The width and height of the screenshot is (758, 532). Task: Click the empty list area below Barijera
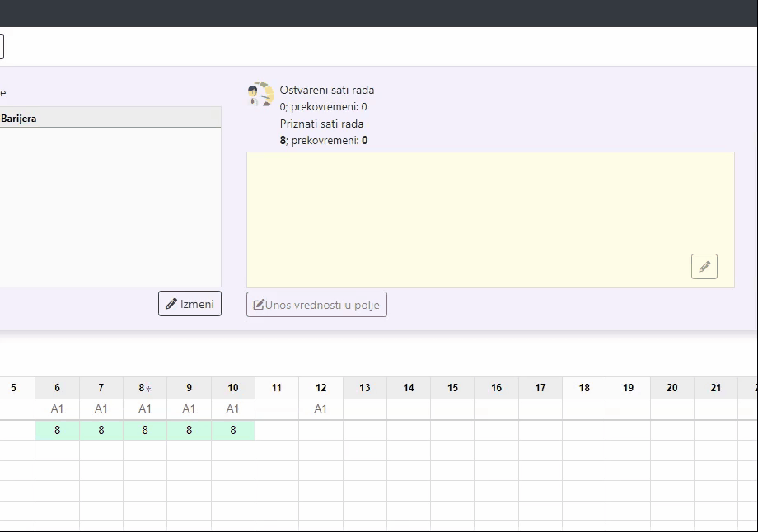click(x=107, y=206)
